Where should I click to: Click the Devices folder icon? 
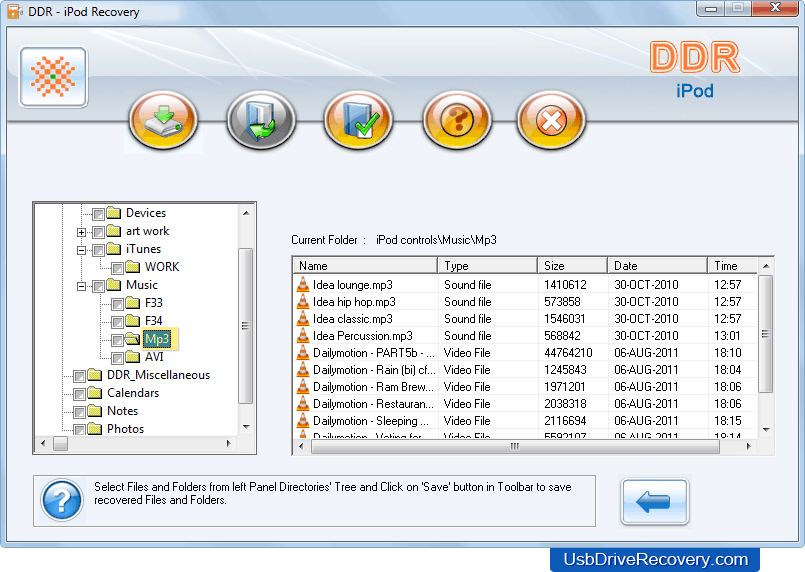tap(114, 213)
